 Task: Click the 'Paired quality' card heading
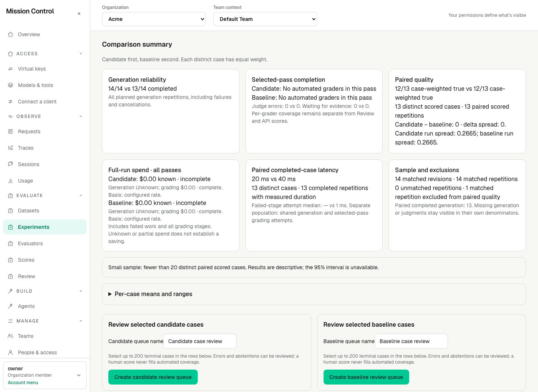414,80
